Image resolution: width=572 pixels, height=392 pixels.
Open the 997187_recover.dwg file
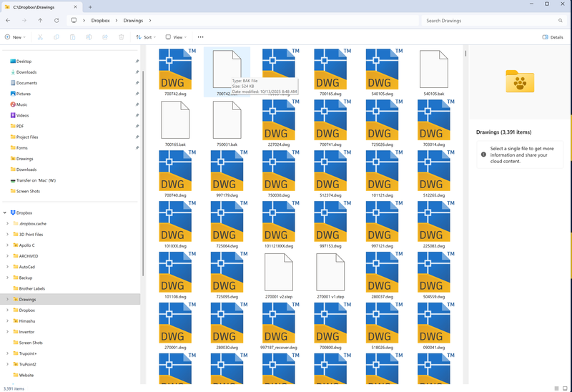click(279, 324)
